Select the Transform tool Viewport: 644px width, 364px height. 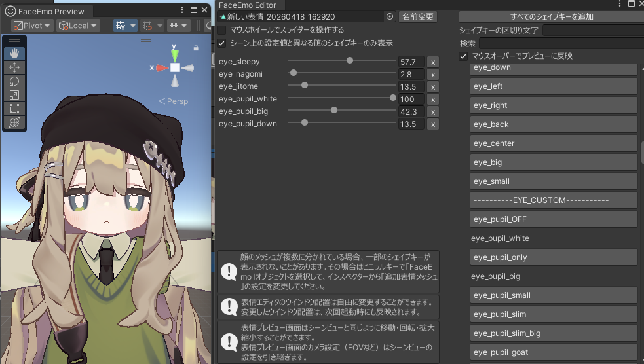point(14,122)
